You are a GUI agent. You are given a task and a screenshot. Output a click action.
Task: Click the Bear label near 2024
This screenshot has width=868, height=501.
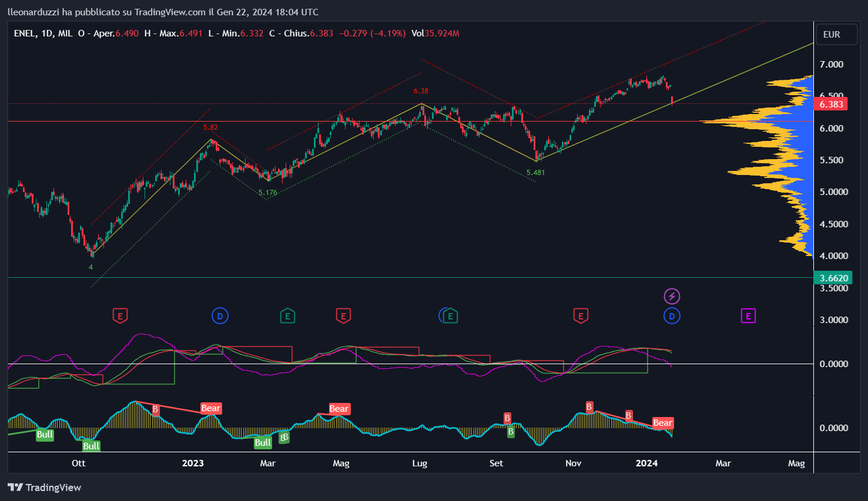pos(662,423)
